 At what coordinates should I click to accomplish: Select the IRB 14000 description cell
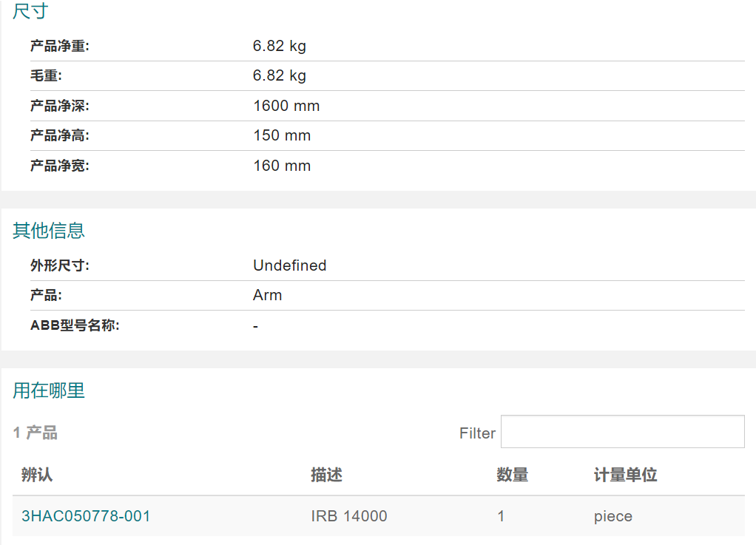click(x=349, y=516)
